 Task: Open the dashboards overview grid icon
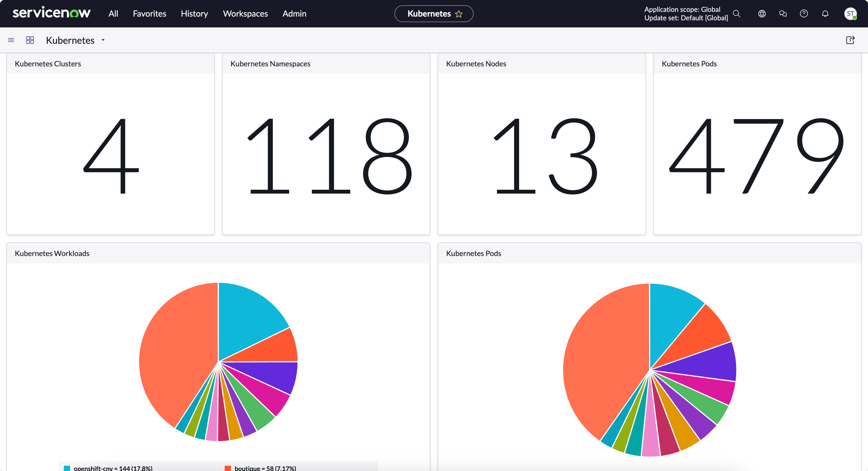[30, 40]
